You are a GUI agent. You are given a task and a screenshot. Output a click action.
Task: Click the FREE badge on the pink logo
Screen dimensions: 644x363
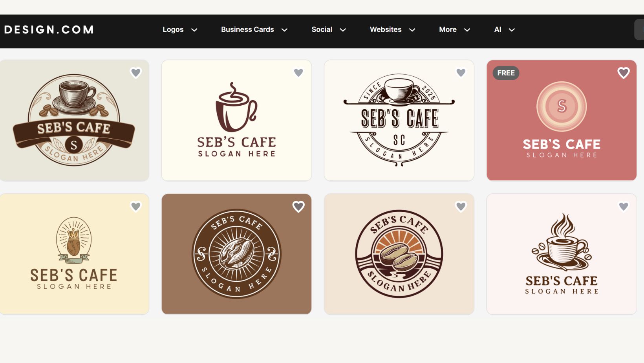click(x=506, y=73)
